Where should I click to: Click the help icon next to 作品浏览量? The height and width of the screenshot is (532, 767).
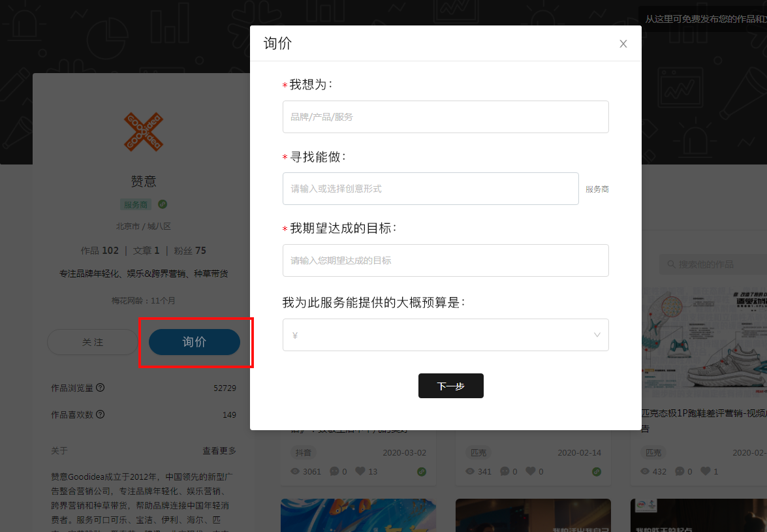(x=101, y=388)
